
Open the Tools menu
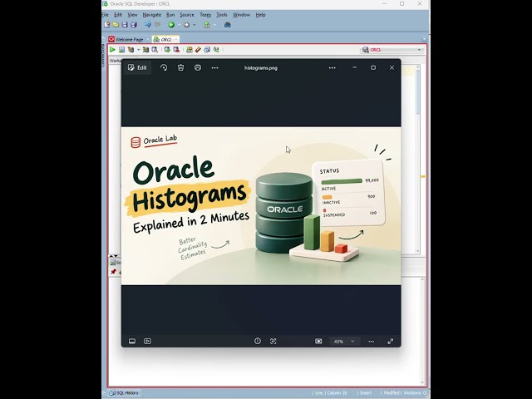(222, 15)
